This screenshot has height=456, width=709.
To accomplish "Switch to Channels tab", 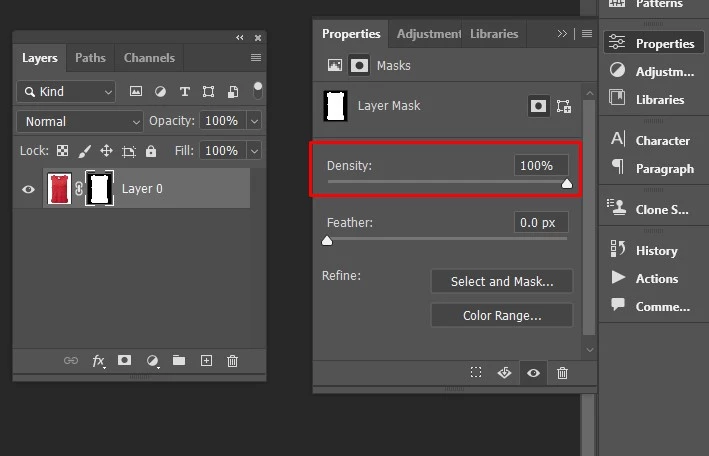I will 149,58.
